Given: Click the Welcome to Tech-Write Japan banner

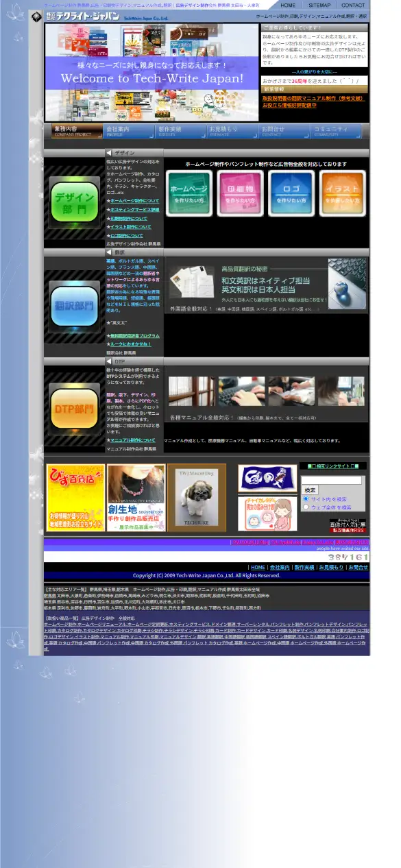Looking at the screenshot, I should click(x=151, y=72).
